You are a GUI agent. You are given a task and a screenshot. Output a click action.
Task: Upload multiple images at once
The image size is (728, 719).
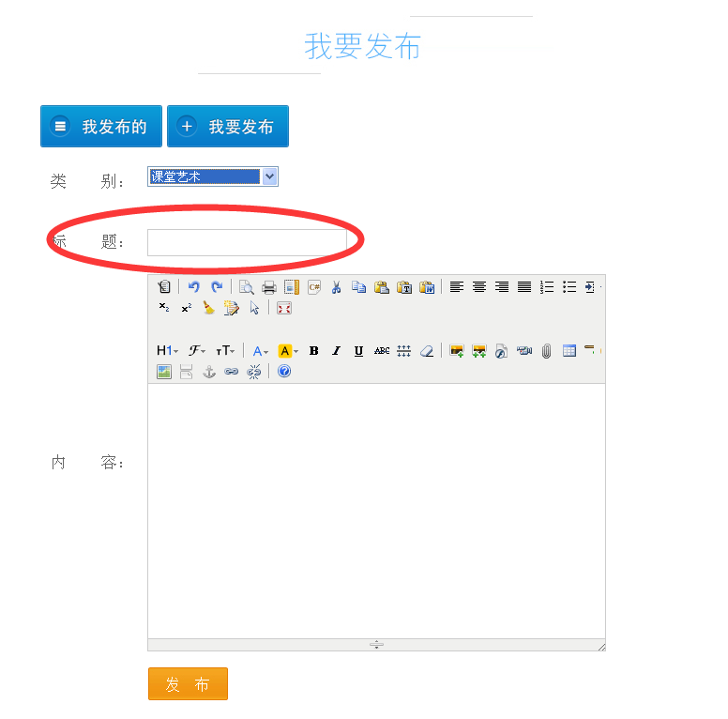[x=479, y=351]
